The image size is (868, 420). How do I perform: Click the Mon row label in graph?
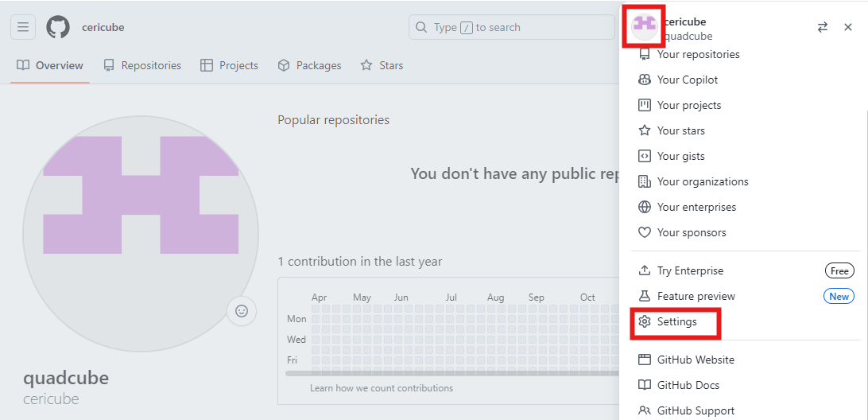point(296,319)
